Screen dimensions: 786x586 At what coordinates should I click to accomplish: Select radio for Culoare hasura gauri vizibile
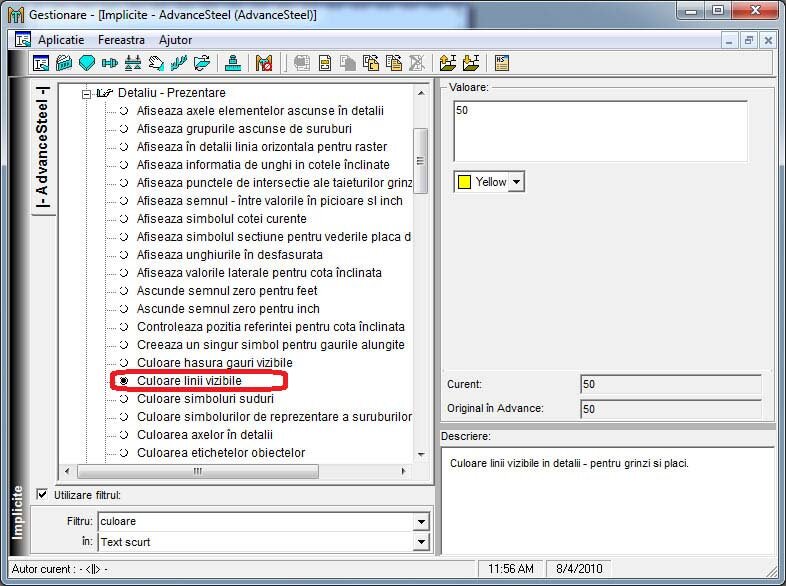(124, 363)
